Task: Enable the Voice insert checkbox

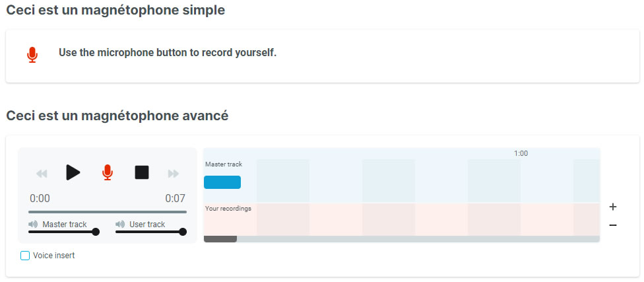Action: pos(25,256)
